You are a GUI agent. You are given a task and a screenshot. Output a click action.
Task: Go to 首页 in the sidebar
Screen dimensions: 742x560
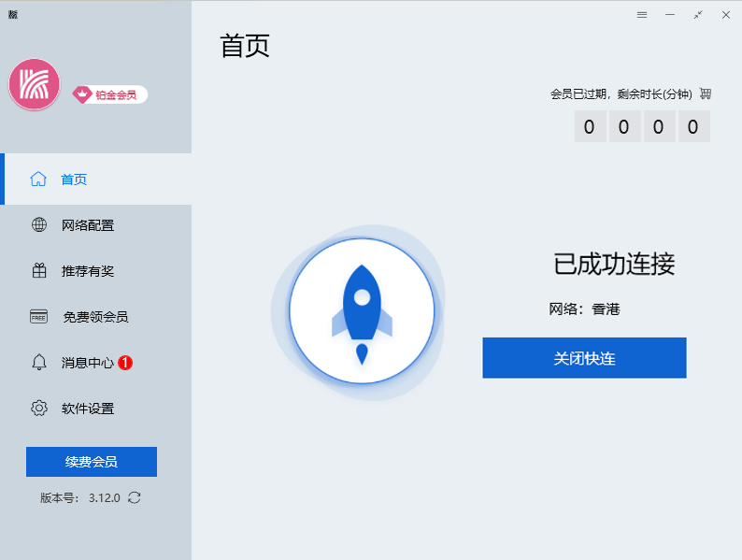75,179
